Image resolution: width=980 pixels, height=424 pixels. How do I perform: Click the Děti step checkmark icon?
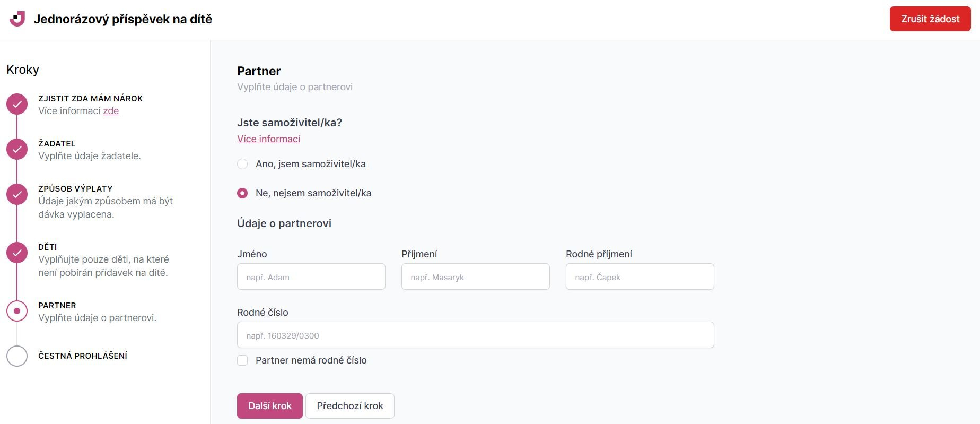pyautogui.click(x=17, y=253)
